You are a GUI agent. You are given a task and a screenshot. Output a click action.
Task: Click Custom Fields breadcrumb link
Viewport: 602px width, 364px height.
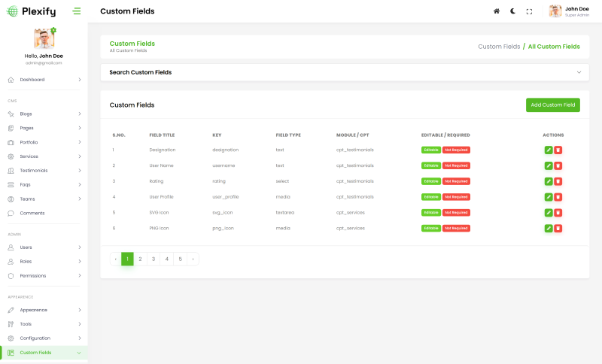[x=499, y=47]
